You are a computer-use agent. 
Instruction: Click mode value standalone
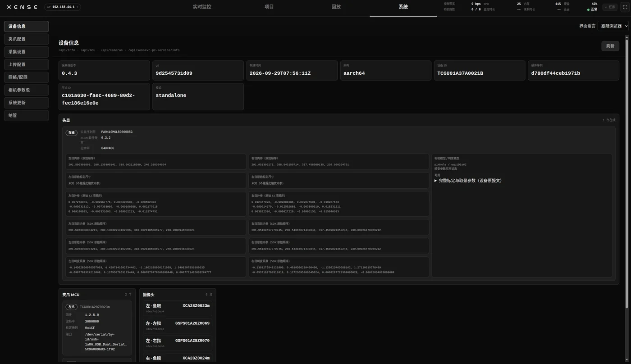[171, 96]
